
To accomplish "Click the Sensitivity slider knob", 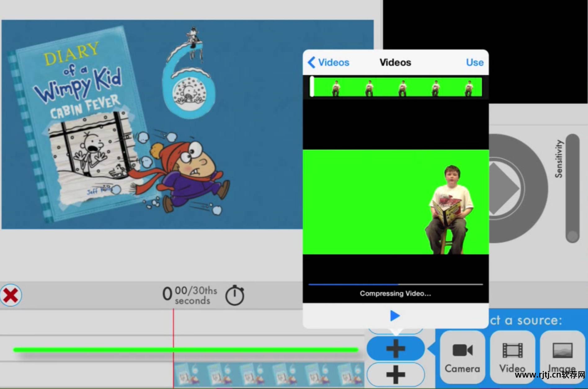I will point(572,236).
